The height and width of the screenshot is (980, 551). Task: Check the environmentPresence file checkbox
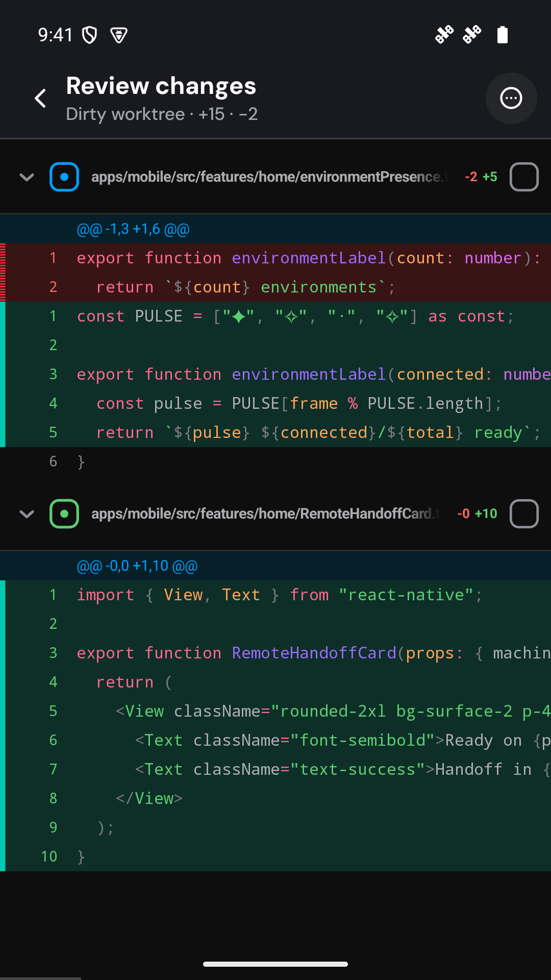[x=524, y=177]
